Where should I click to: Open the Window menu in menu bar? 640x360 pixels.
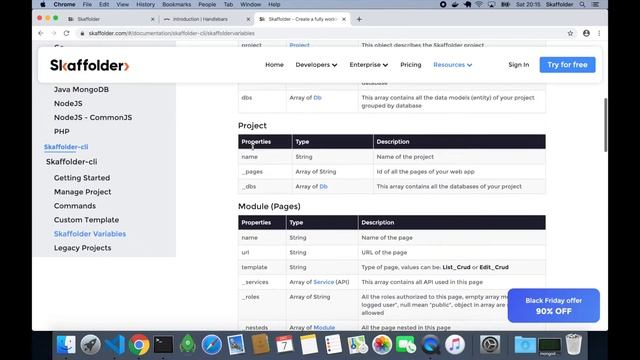tap(250, 4)
